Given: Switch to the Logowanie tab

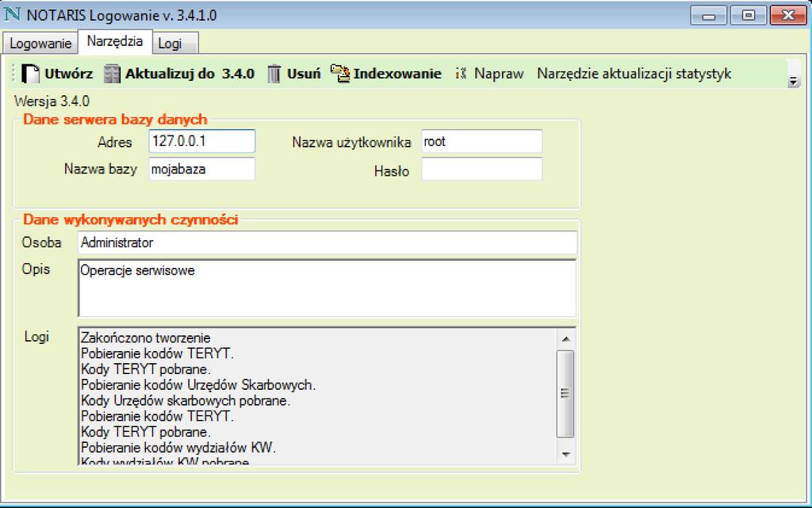Looking at the screenshot, I should coord(40,44).
